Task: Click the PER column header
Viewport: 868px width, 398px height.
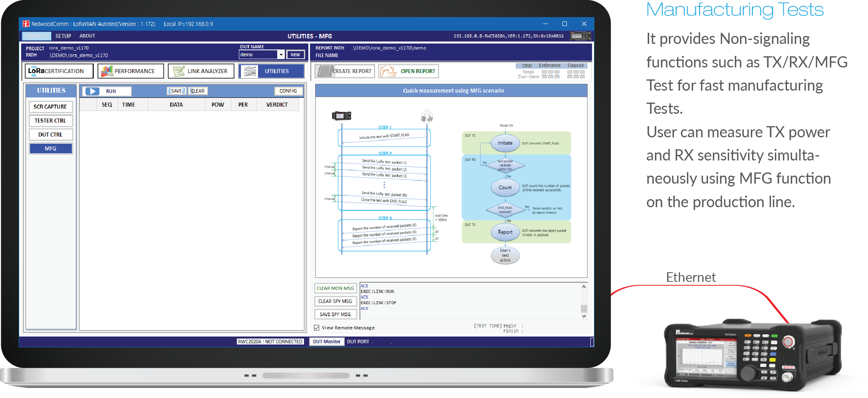Action: [x=243, y=105]
